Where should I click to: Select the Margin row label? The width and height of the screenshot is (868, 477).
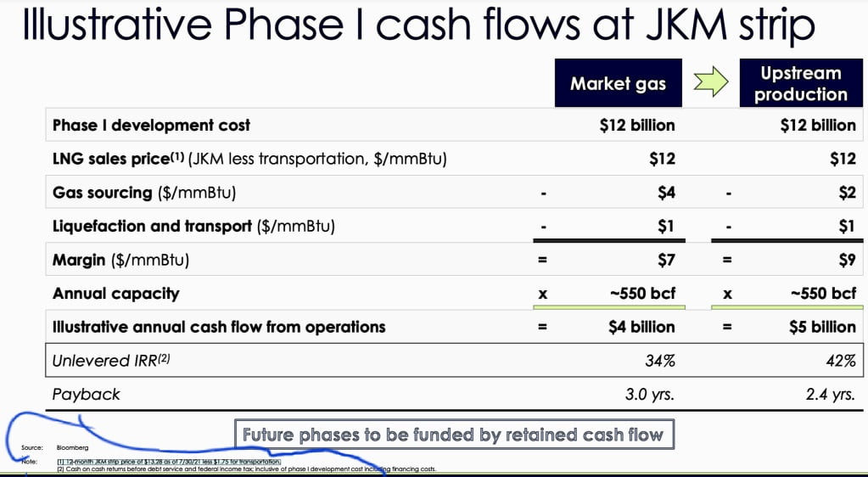[120, 260]
